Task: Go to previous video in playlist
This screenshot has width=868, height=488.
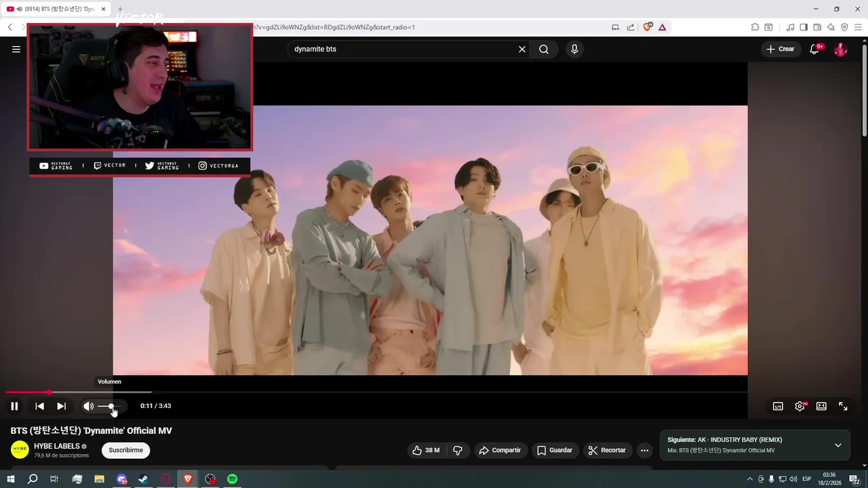Action: pos(39,406)
